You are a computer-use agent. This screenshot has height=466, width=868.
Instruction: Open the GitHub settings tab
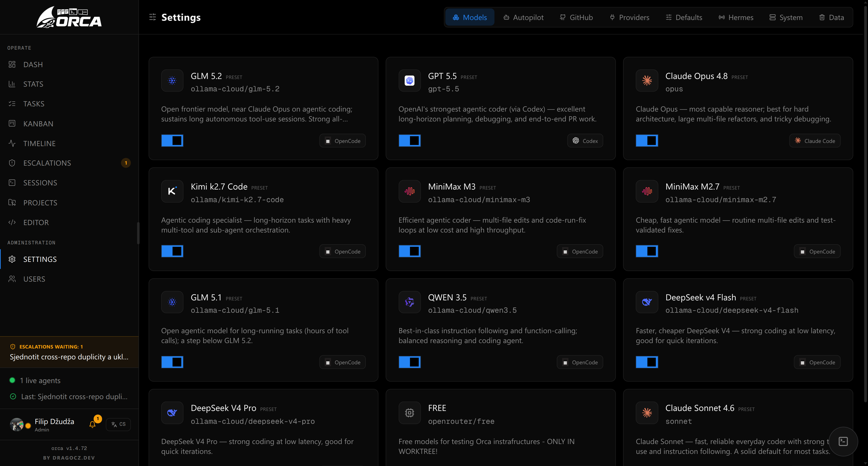click(x=576, y=17)
